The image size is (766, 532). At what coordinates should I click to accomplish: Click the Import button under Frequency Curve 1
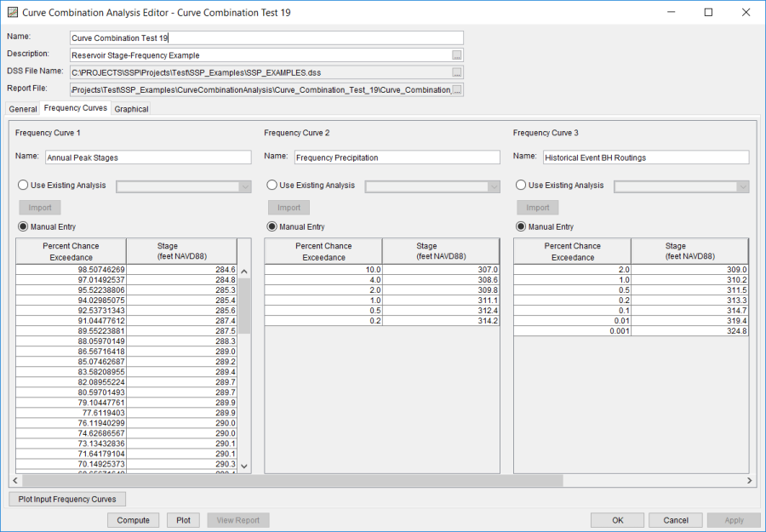coord(39,207)
